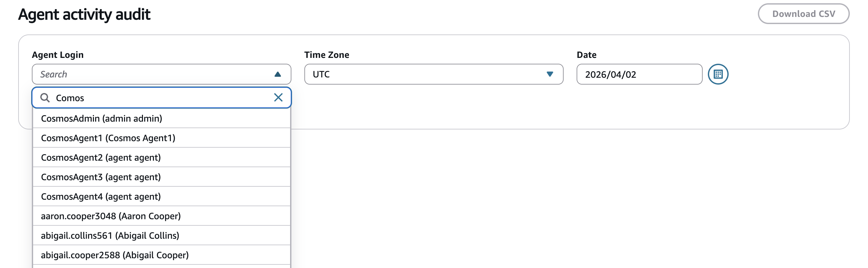This screenshot has width=868, height=268.
Task: Choose CosmosAgent4 from the suggestions
Action: coord(100,196)
